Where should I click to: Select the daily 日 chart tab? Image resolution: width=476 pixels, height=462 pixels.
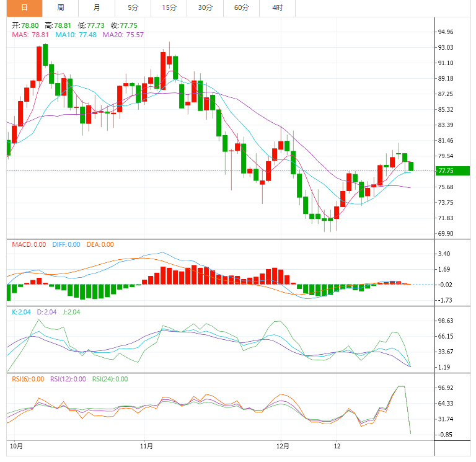[24, 8]
